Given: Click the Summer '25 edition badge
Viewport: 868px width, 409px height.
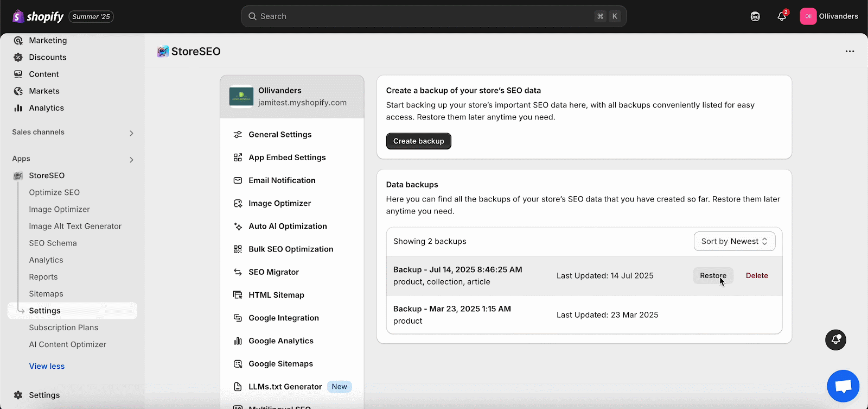Looking at the screenshot, I should (x=91, y=16).
